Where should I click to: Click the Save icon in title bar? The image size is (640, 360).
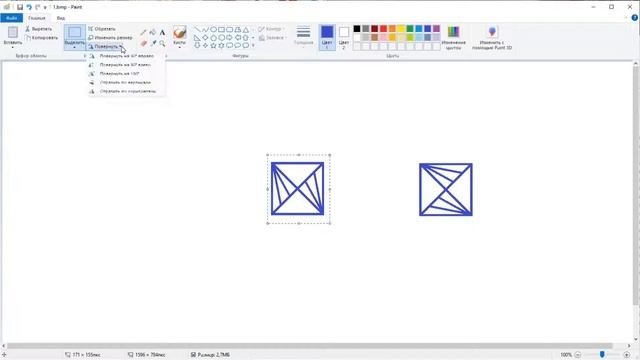(20, 7)
